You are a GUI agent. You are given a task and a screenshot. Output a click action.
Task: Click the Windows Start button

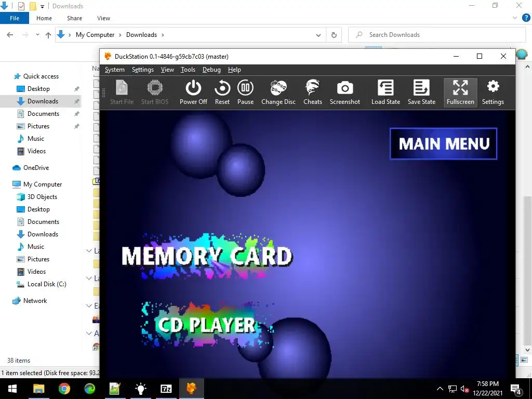[12, 389]
